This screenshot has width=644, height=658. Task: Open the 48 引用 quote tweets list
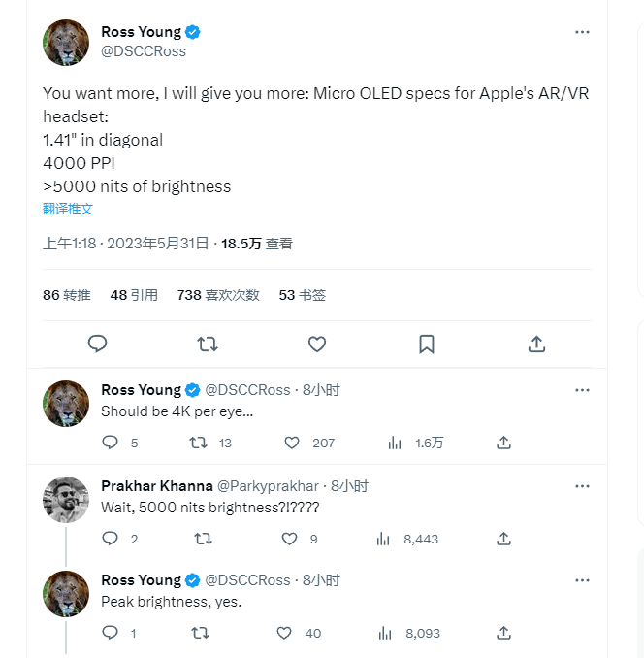coord(134,295)
